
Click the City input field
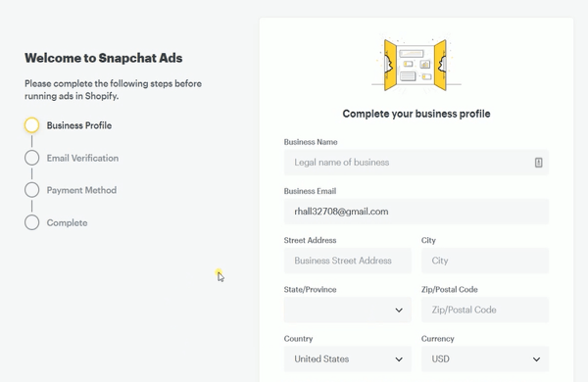tap(485, 261)
